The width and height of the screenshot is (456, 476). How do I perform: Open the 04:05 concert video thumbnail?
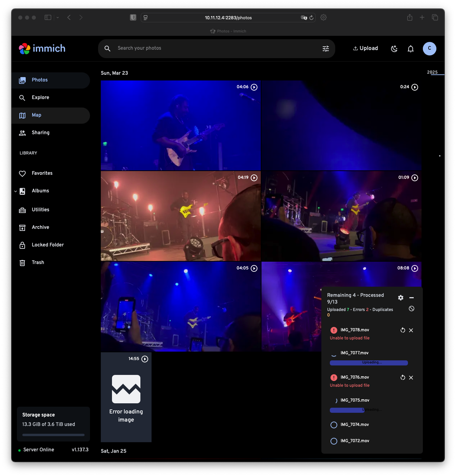181,307
